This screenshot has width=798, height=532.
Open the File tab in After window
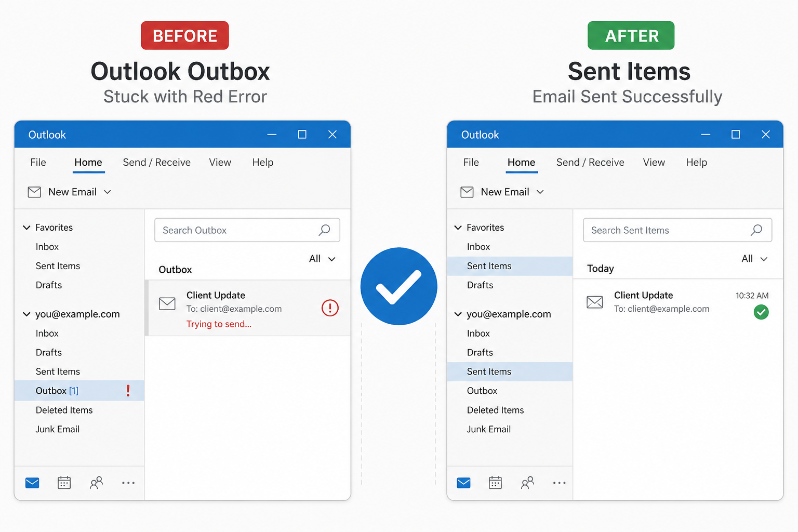pos(471,163)
